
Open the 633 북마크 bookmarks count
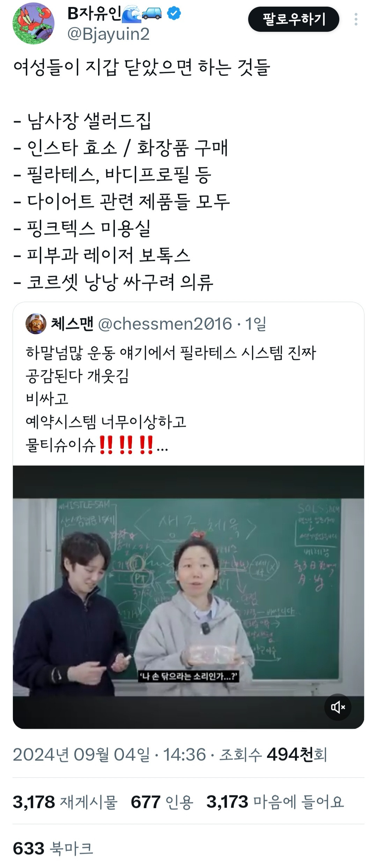point(53,848)
